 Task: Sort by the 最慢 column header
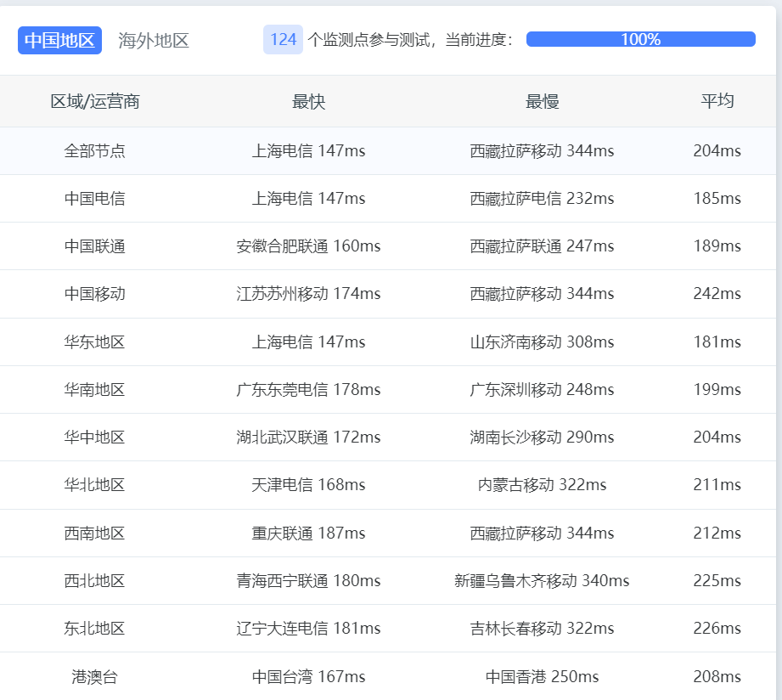click(542, 102)
